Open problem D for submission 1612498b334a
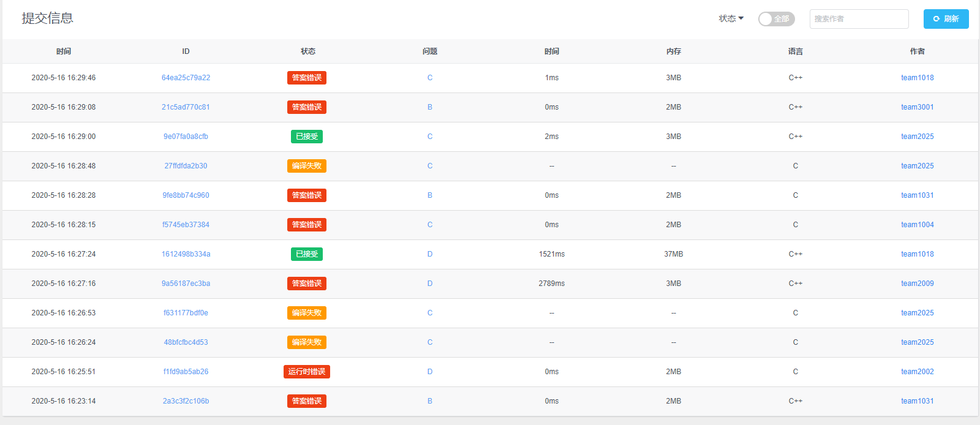This screenshot has height=425, width=980. [x=430, y=254]
